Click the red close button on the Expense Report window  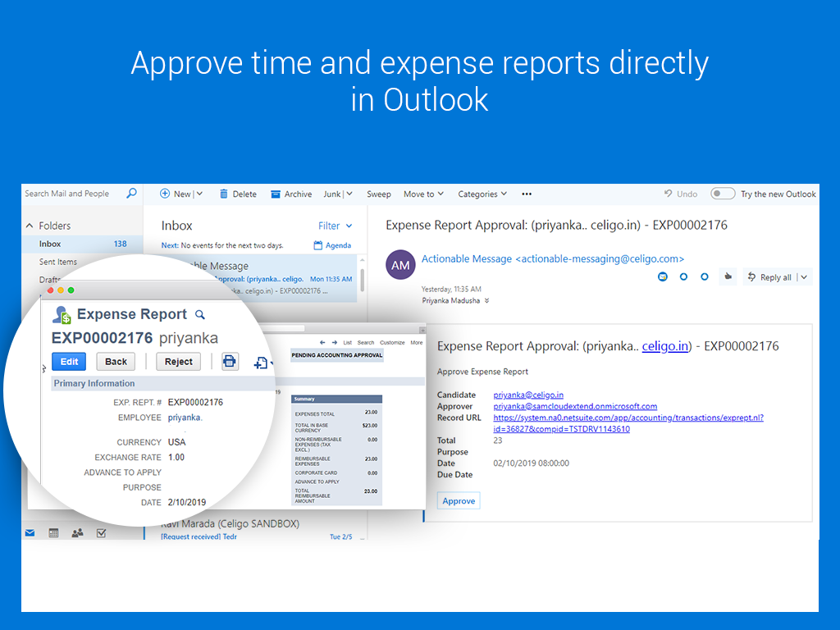(50, 290)
